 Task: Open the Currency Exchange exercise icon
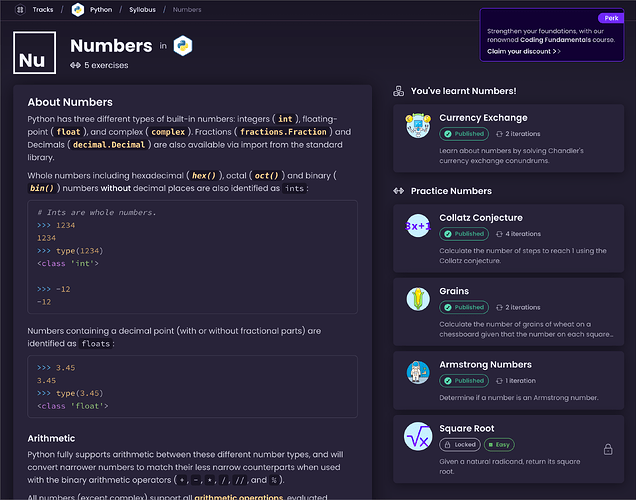(418, 126)
